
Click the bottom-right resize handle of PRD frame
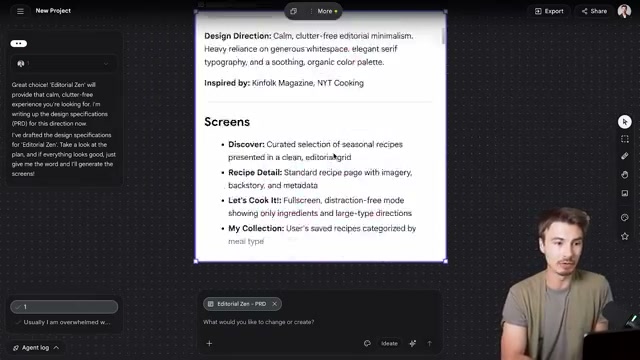(445, 261)
